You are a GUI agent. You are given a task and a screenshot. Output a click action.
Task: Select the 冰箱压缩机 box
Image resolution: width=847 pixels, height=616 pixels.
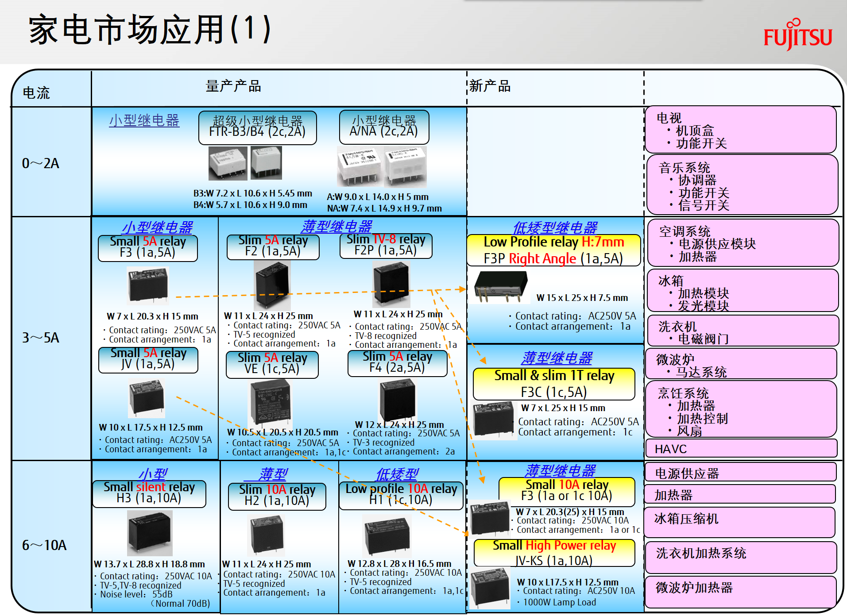[x=739, y=523]
